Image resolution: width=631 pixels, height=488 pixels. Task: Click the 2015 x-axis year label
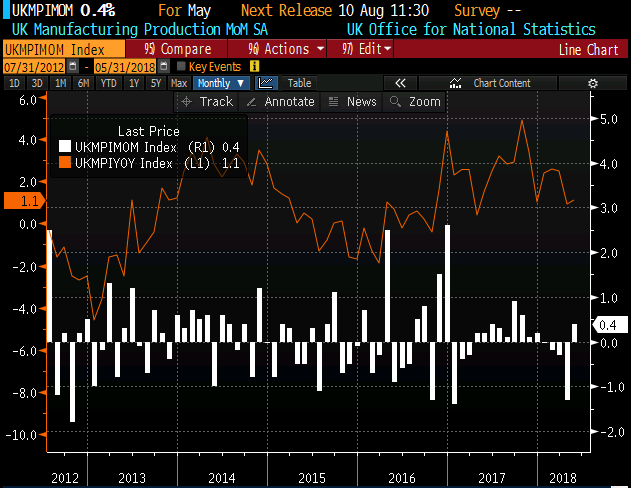(x=311, y=478)
